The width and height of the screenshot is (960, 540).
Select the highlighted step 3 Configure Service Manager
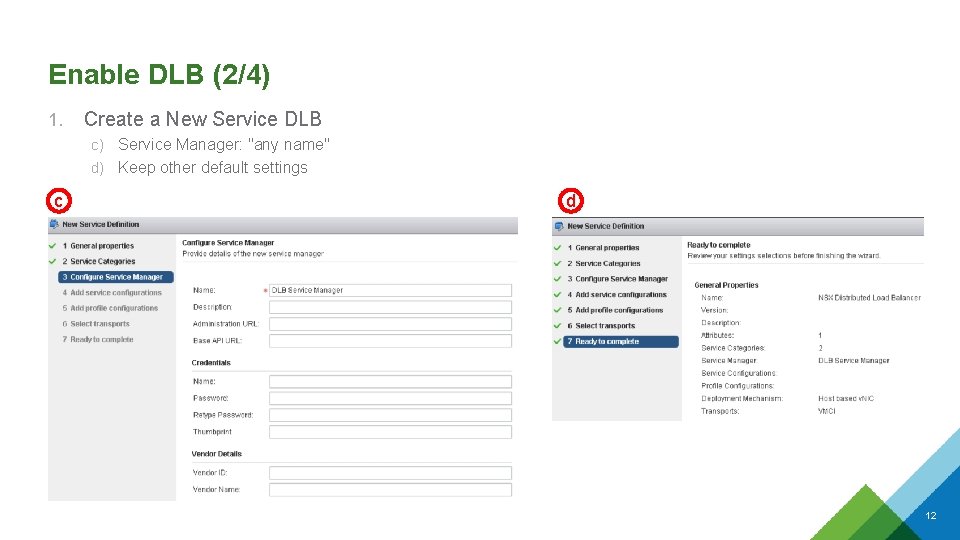tap(116, 277)
